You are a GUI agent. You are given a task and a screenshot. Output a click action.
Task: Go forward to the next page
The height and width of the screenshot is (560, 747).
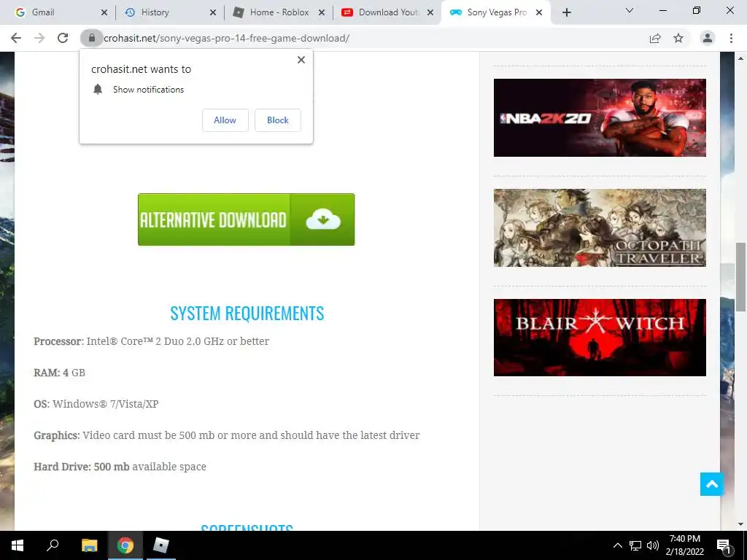pos(39,38)
